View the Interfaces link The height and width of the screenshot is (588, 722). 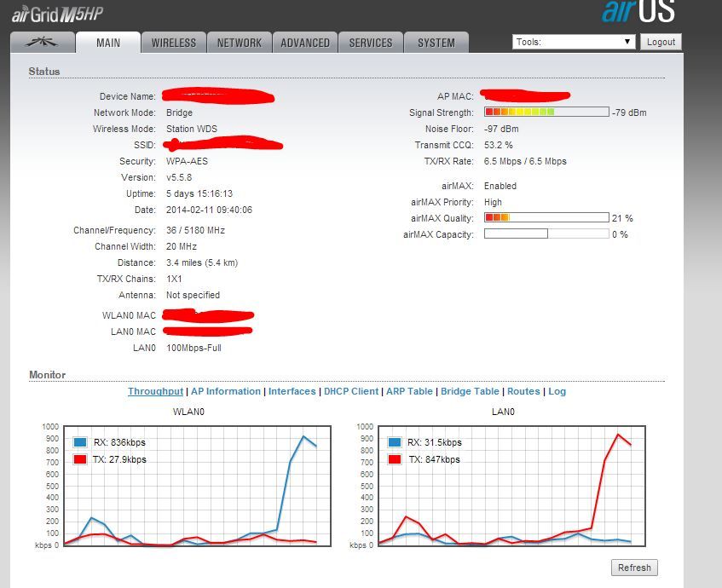292,391
